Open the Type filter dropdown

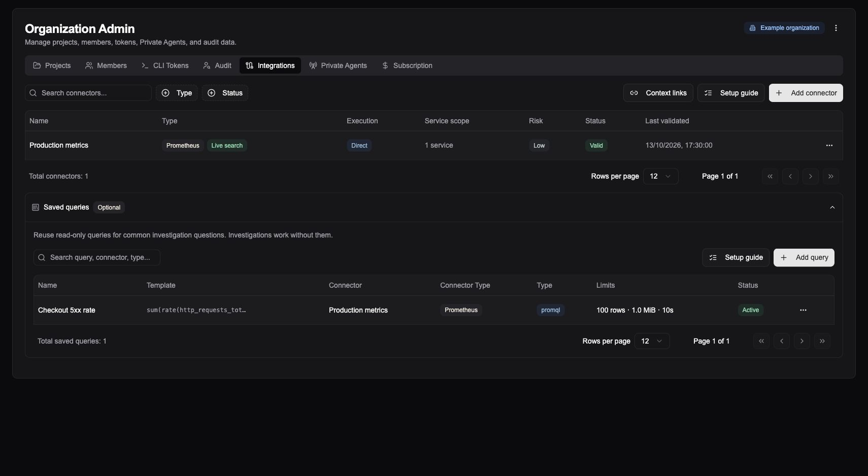coord(177,93)
